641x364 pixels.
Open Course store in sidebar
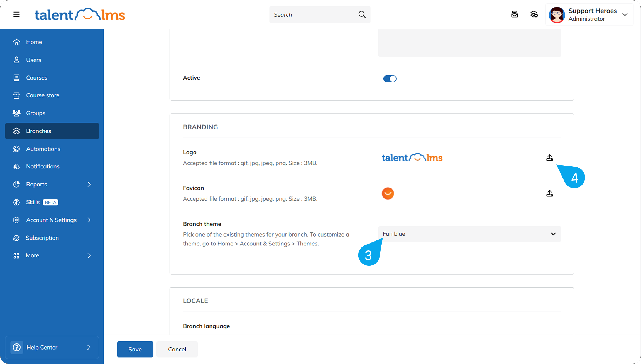(52, 95)
